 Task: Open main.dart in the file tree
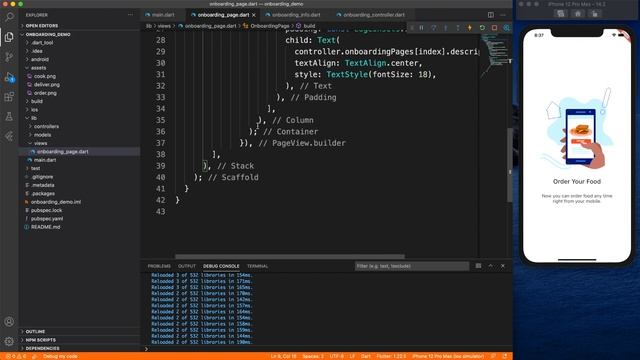point(45,160)
